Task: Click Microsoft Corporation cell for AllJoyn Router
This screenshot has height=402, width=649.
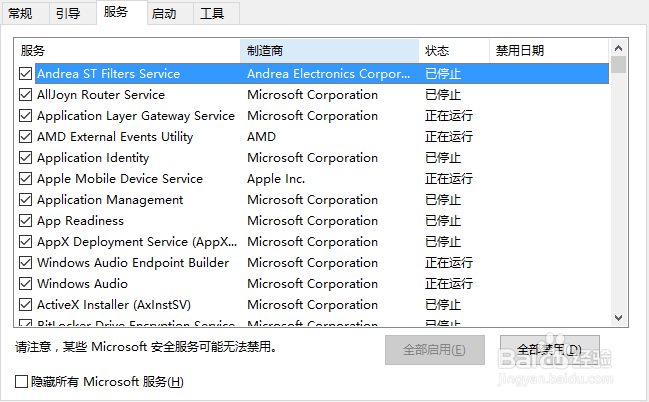Action: (312, 95)
